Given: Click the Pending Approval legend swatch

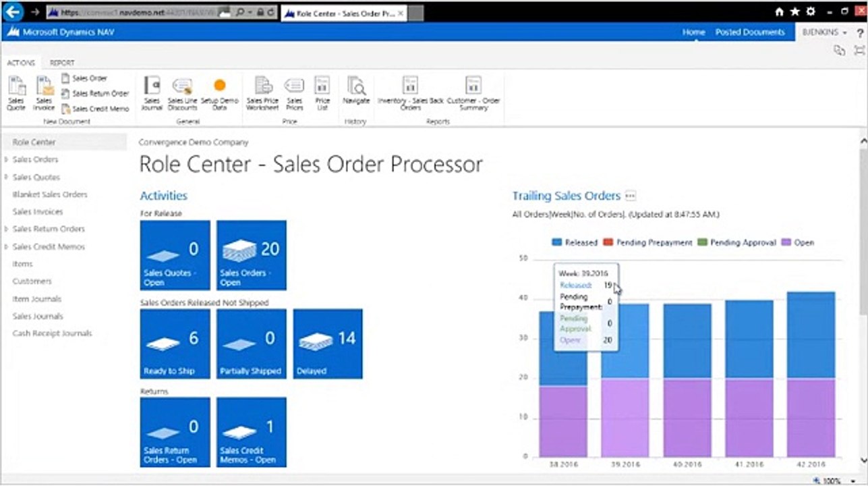Looking at the screenshot, I should (x=702, y=242).
